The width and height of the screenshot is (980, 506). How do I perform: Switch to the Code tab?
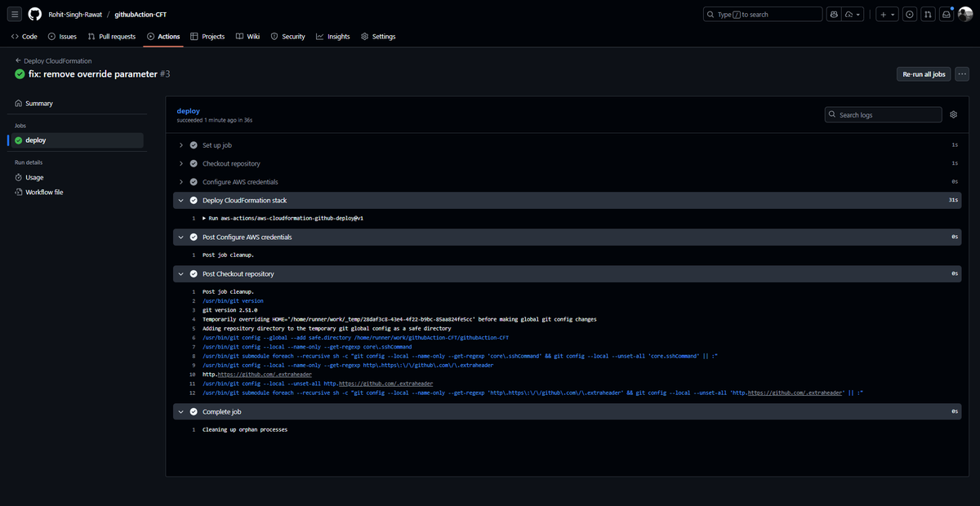(24, 37)
